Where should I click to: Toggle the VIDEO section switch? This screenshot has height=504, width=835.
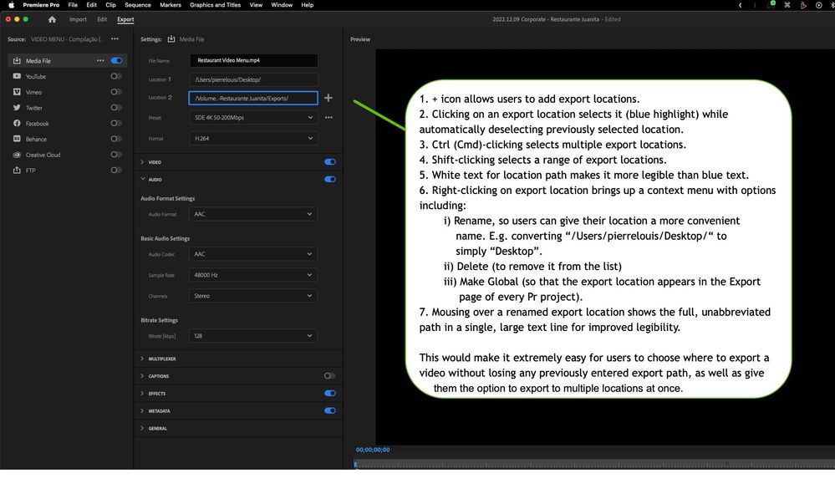coord(330,162)
